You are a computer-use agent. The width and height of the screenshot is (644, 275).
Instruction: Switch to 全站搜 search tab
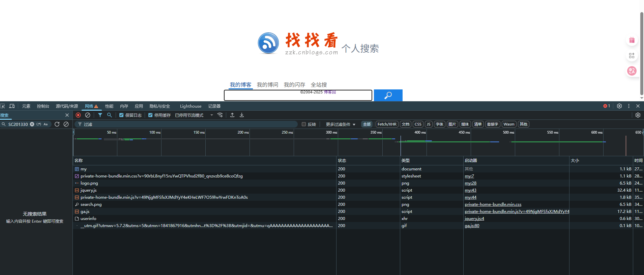click(x=319, y=85)
